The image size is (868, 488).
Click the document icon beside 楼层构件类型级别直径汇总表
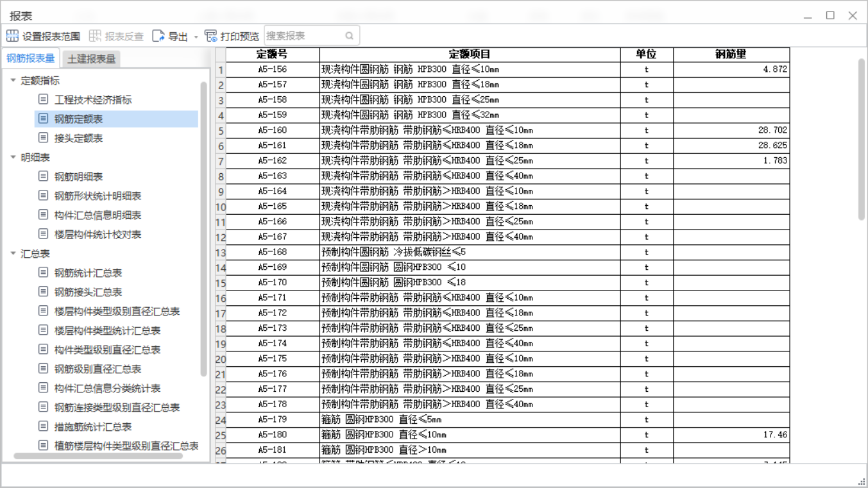pos(43,311)
